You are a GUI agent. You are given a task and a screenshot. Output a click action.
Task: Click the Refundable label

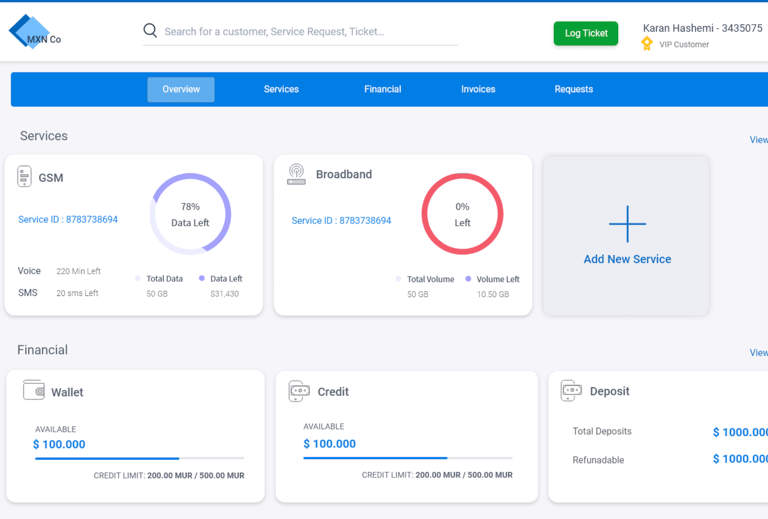tap(598, 460)
